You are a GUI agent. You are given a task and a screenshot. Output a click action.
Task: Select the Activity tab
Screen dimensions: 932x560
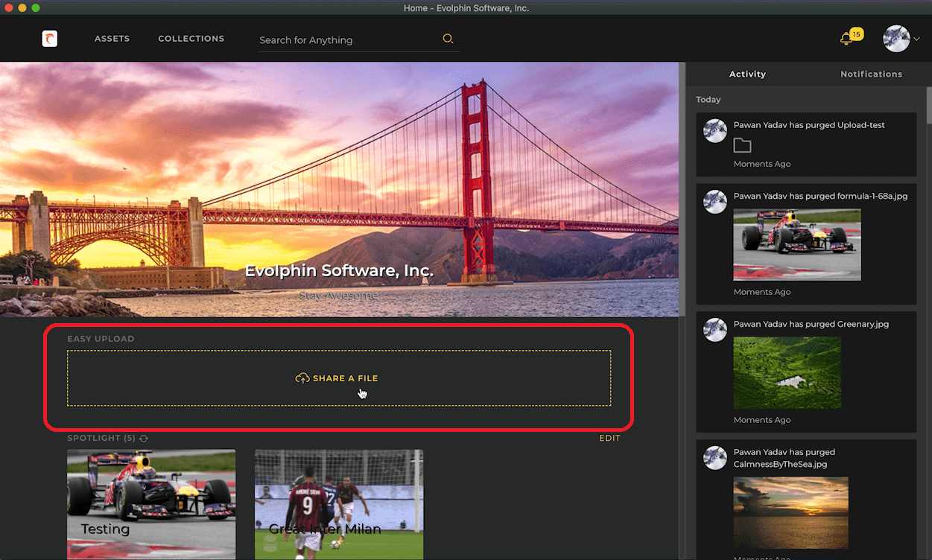pyautogui.click(x=747, y=74)
